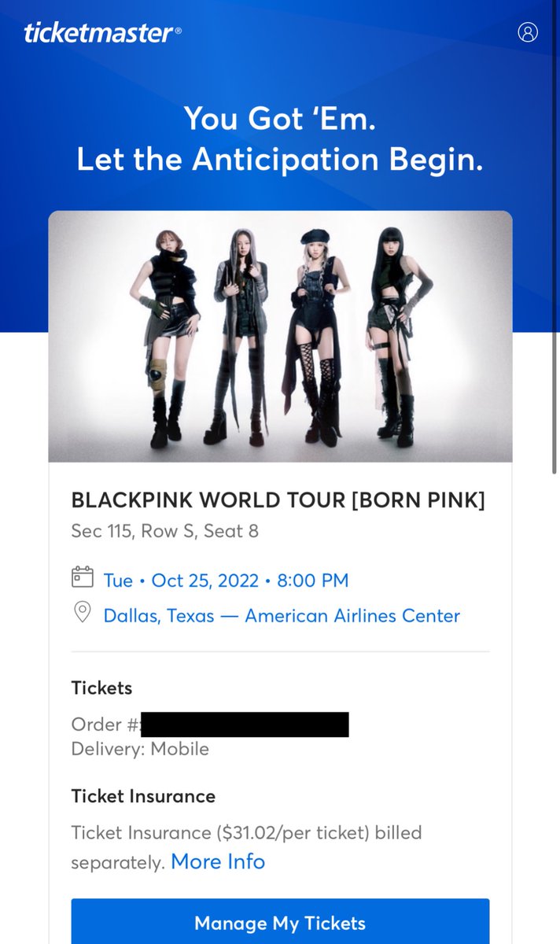Open the account profile icon
This screenshot has height=944, width=560.
coord(528,32)
